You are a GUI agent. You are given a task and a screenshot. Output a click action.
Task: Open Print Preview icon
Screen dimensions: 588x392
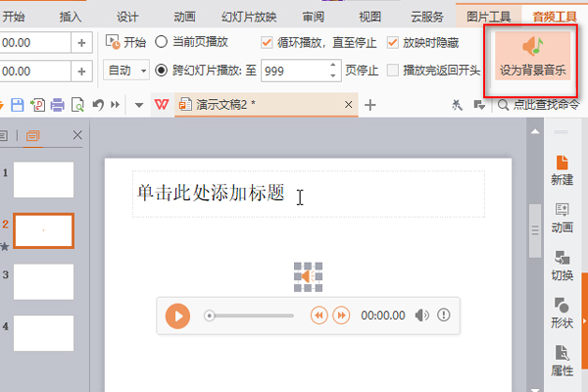[x=77, y=105]
